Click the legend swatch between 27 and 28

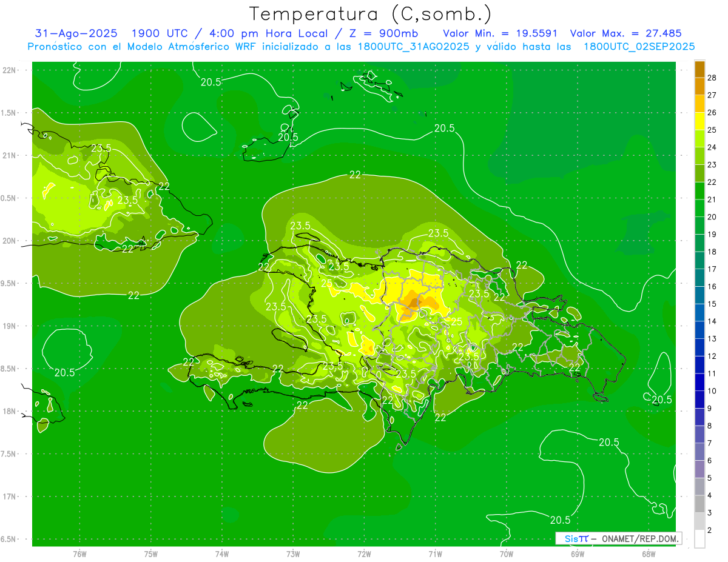[x=699, y=86]
